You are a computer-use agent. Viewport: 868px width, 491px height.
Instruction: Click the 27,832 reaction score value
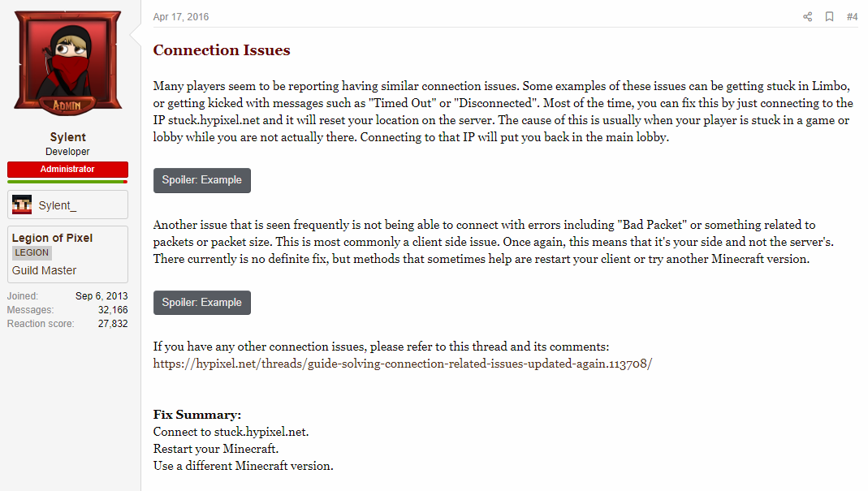pos(113,324)
